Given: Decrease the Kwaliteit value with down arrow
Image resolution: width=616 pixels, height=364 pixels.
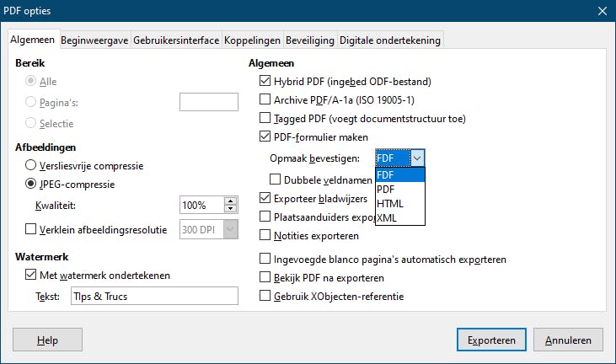Looking at the screenshot, I should pyautogui.click(x=230, y=209).
